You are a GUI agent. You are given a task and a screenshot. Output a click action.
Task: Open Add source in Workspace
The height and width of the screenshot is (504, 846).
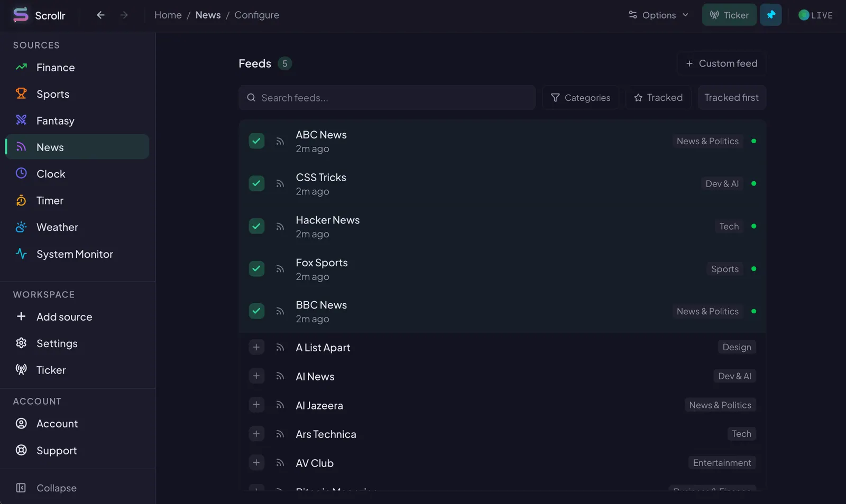[77, 316]
